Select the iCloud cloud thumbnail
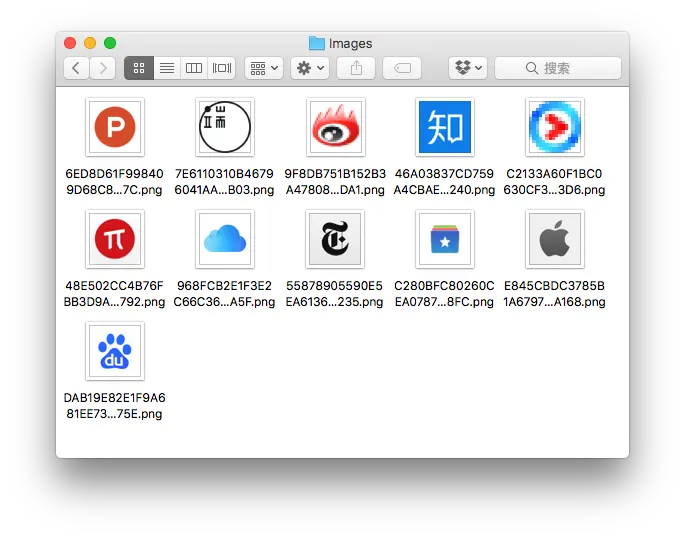Image resolution: width=685 pixels, height=538 pixels. [225, 239]
